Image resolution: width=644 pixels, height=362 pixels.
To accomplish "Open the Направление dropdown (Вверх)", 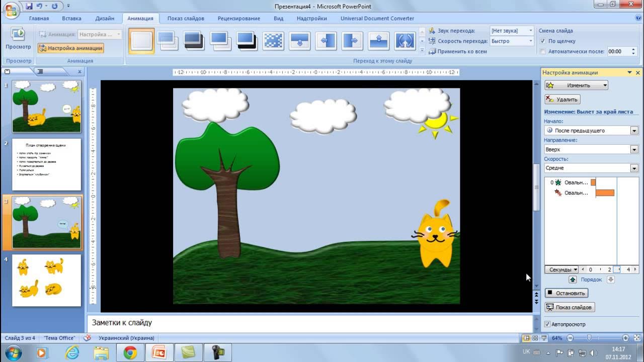I will (634, 149).
